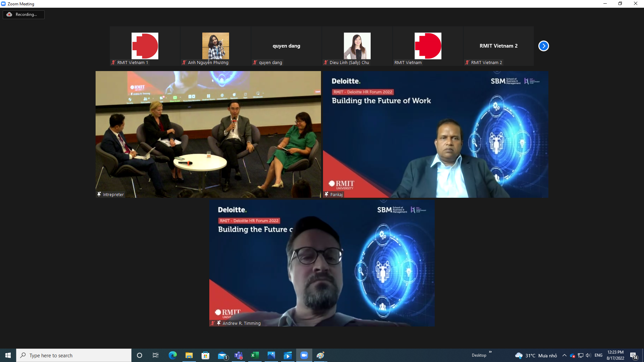
Task: Select the quyen dang participant tile
Action: click(286, 46)
